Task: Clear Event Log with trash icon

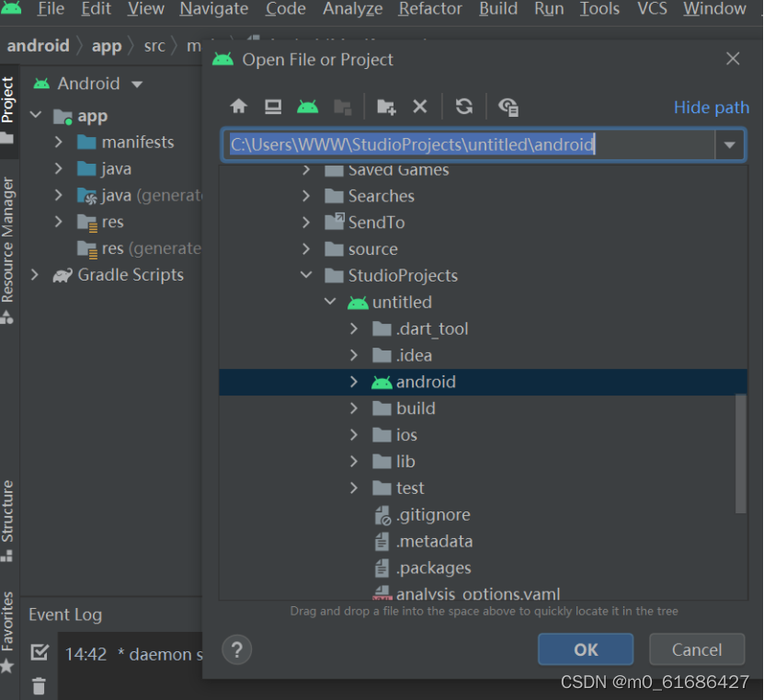Action: tap(39, 686)
